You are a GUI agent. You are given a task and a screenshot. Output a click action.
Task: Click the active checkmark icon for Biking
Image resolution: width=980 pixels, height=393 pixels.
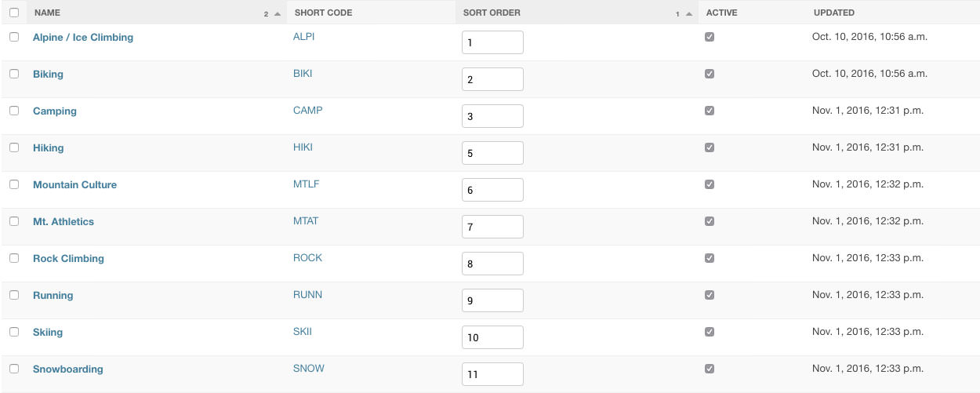(x=710, y=74)
